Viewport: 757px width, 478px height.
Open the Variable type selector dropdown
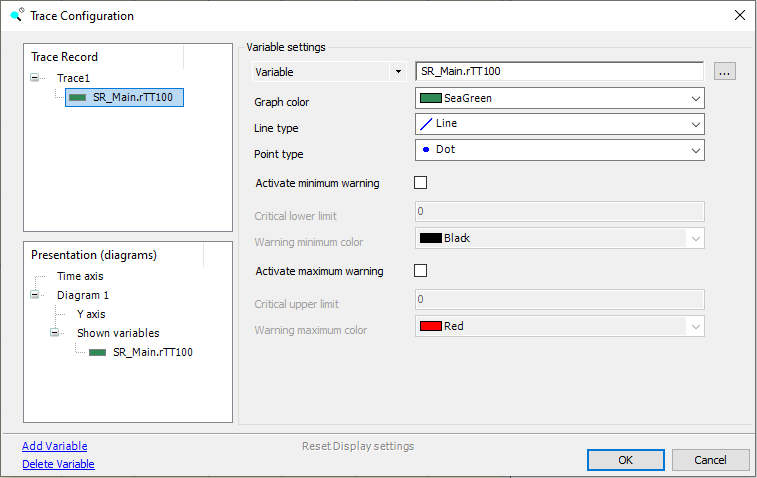pos(398,72)
